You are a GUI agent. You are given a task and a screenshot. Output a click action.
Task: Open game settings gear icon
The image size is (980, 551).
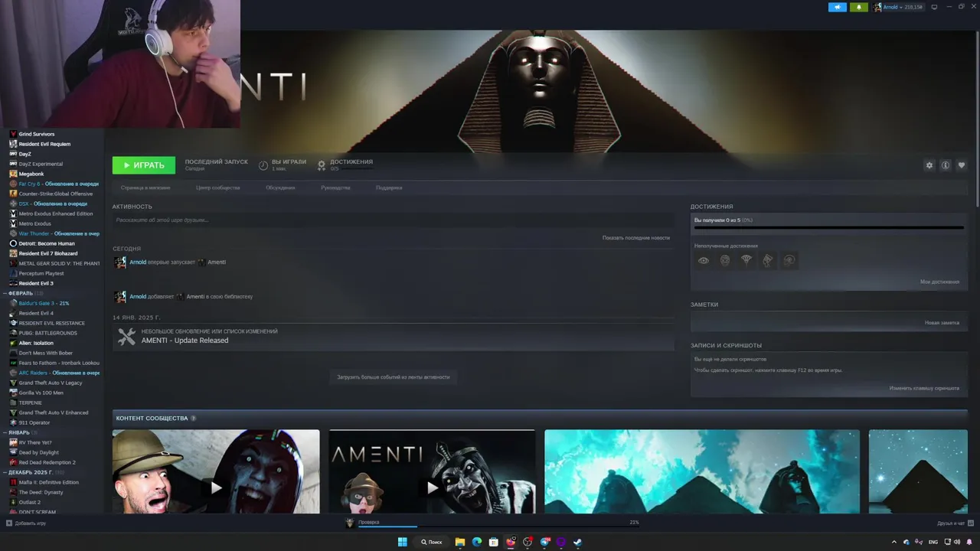pos(929,165)
